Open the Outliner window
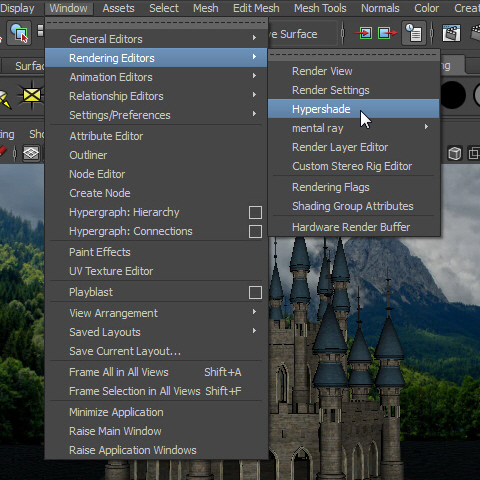Screen dimensions: 480x480 (156, 155)
